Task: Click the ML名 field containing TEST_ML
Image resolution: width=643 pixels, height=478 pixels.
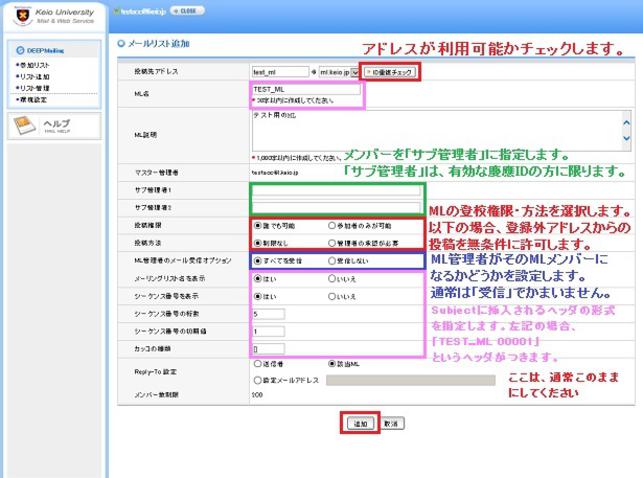Action: click(307, 89)
